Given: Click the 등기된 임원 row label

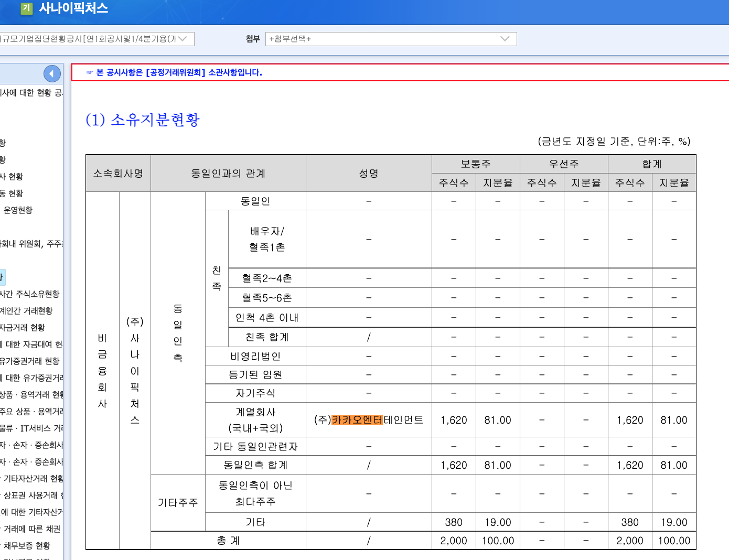Looking at the screenshot, I should coord(255,375).
